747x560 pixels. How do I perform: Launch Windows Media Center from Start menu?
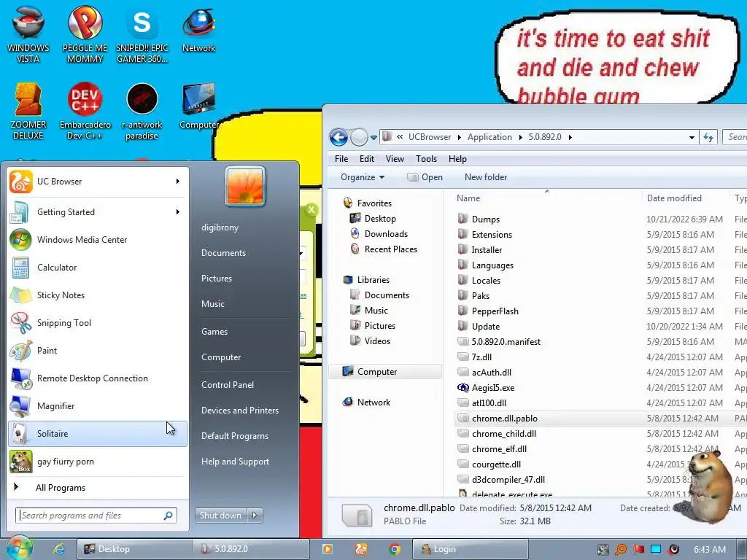tap(98, 239)
